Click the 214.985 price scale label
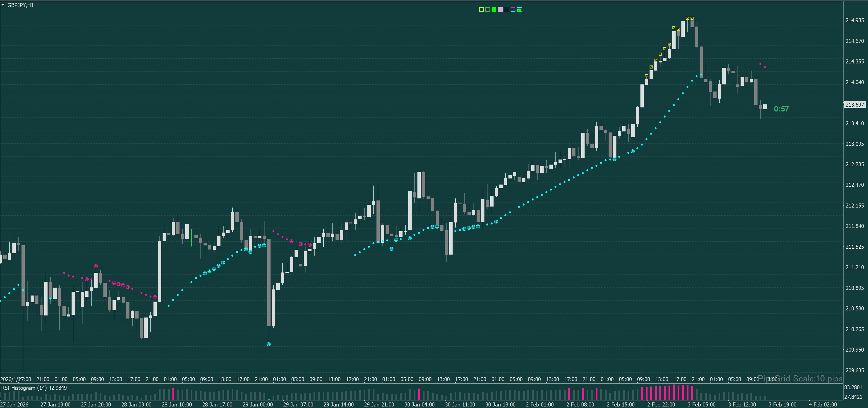Viewport: 868px width, 408px height. 855,20
